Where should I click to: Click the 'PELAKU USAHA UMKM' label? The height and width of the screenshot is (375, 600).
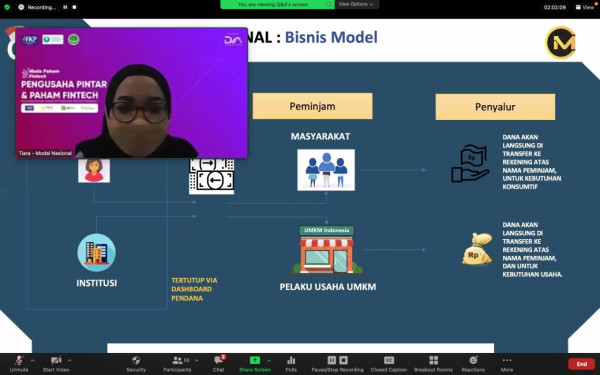[x=328, y=287]
